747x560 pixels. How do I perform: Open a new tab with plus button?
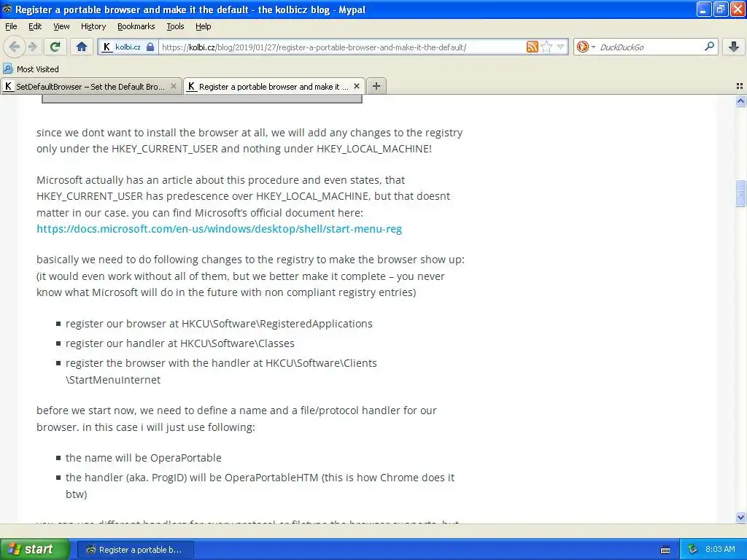[x=376, y=86]
